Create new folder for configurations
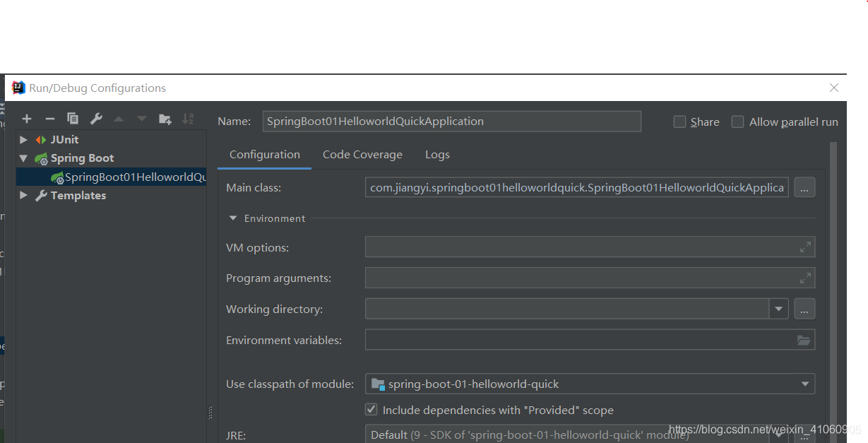This screenshot has width=868, height=443. (x=165, y=119)
